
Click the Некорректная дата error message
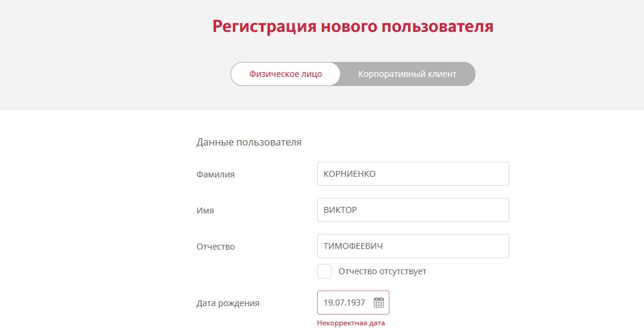(x=351, y=323)
